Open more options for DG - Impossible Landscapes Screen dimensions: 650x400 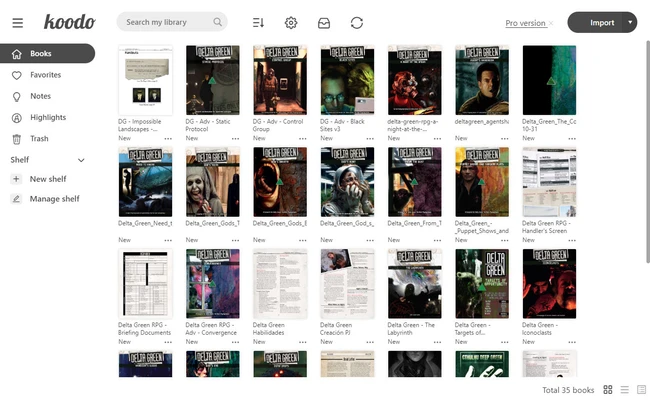168,138
